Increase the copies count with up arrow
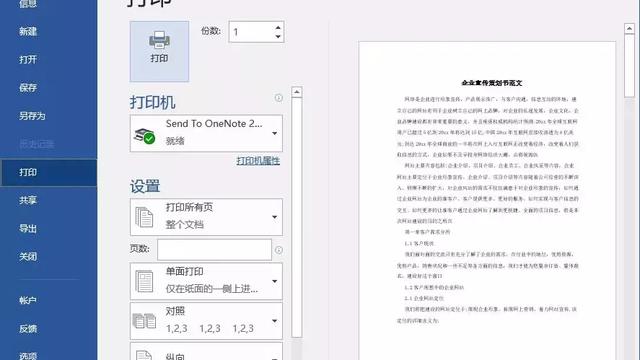The height and width of the screenshot is (360, 640). point(278,27)
